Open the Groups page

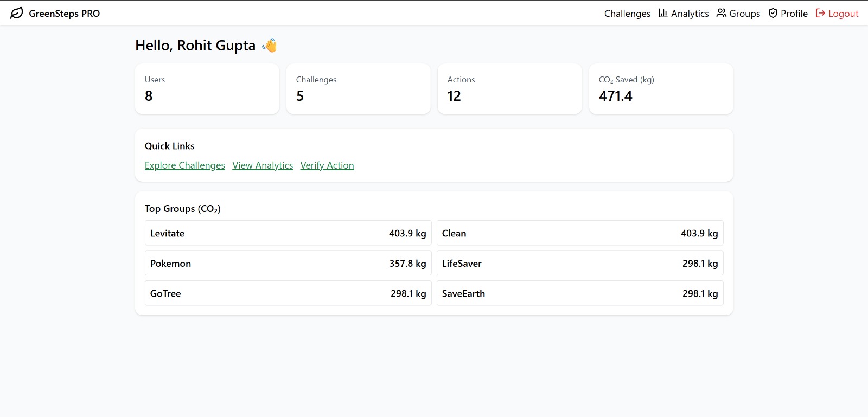pyautogui.click(x=744, y=14)
